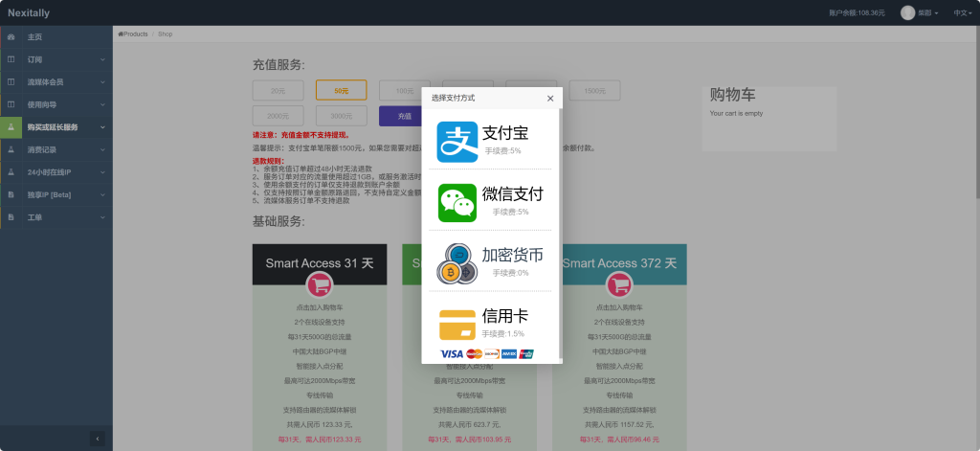The image size is (980, 451).
Task: Click the Nexitally brand logo
Action: pos(29,12)
